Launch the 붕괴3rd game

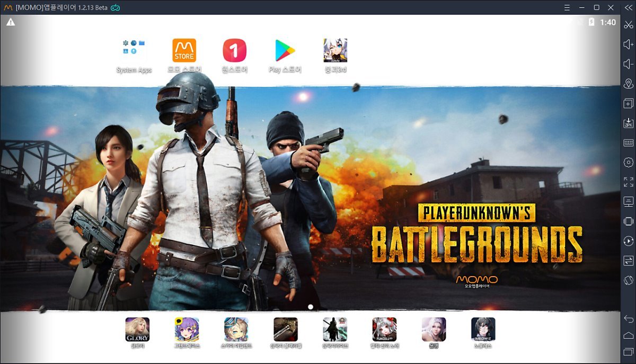334,50
